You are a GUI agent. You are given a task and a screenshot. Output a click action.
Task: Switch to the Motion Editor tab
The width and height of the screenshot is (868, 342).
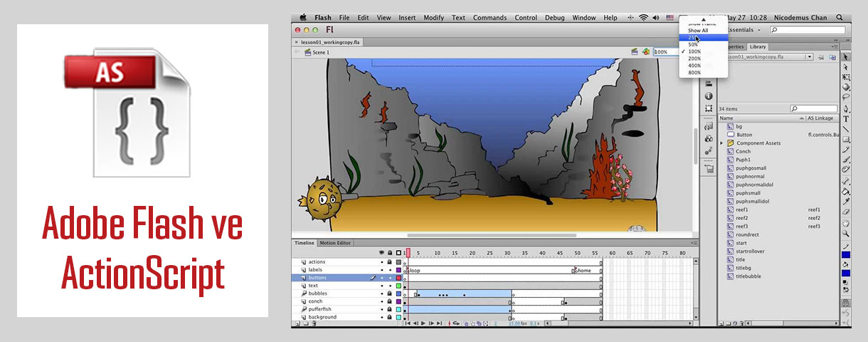point(335,243)
